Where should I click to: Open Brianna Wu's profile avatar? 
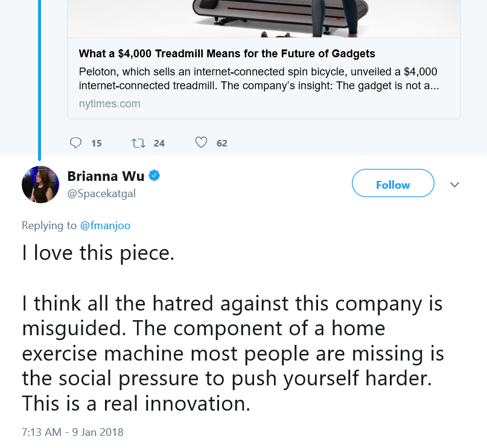tap(40, 185)
